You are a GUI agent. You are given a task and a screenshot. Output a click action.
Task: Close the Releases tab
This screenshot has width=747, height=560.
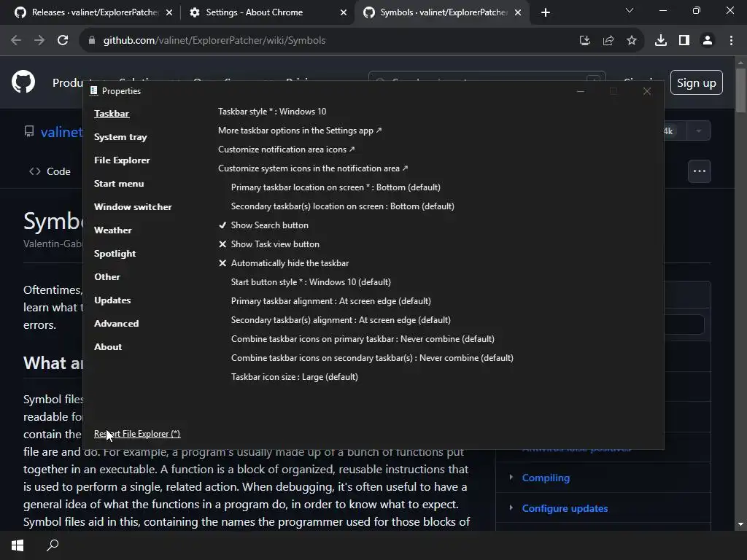[169, 12]
